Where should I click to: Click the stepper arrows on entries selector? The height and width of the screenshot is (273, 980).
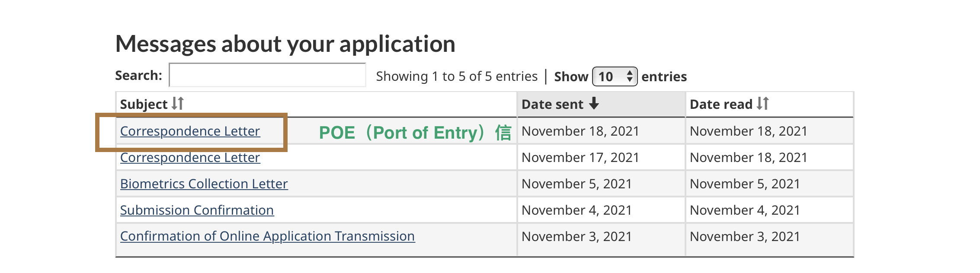coord(630,76)
